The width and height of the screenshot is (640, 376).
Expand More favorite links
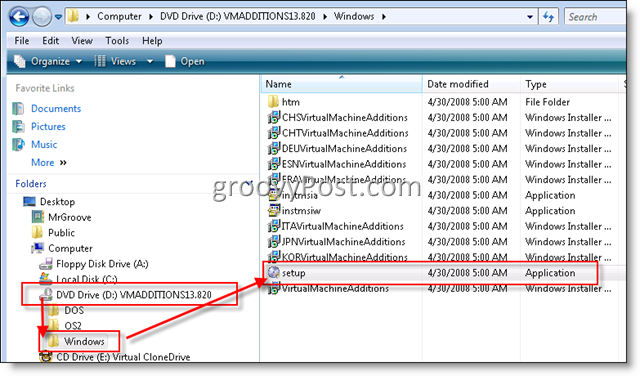[49, 162]
